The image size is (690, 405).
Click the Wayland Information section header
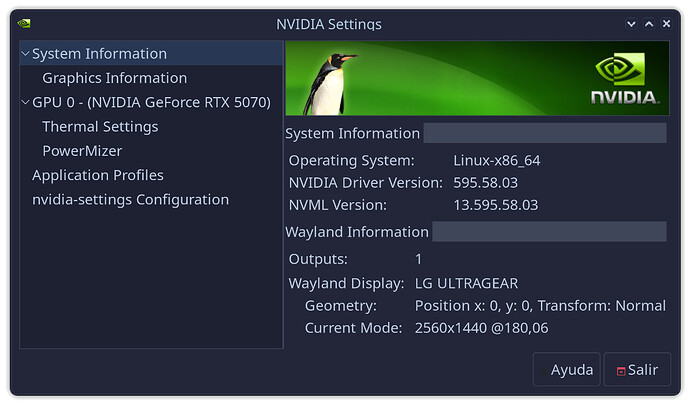click(x=357, y=232)
